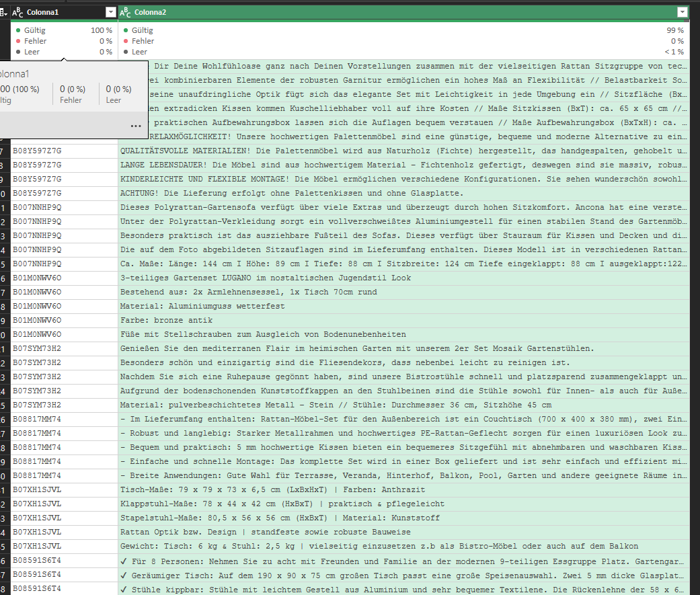Click Gültig 100 % under Colonna1

click(x=64, y=30)
